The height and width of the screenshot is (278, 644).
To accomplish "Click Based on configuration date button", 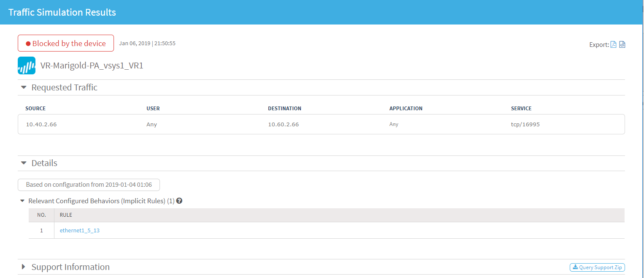I will 89,185.
